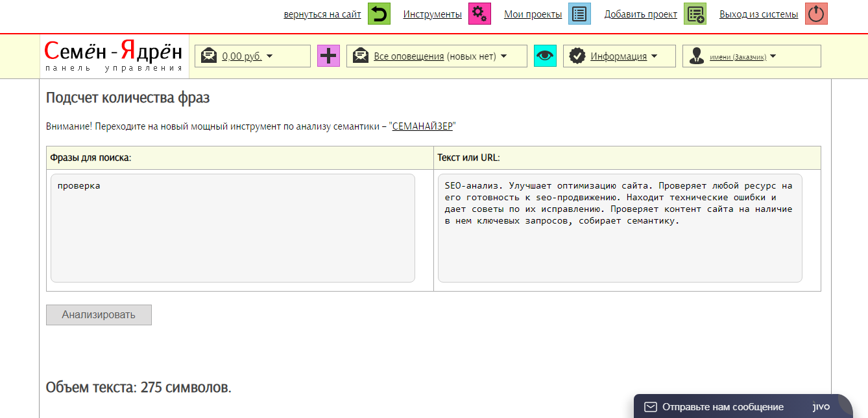
Task: Click the Анализировать button
Action: click(99, 315)
